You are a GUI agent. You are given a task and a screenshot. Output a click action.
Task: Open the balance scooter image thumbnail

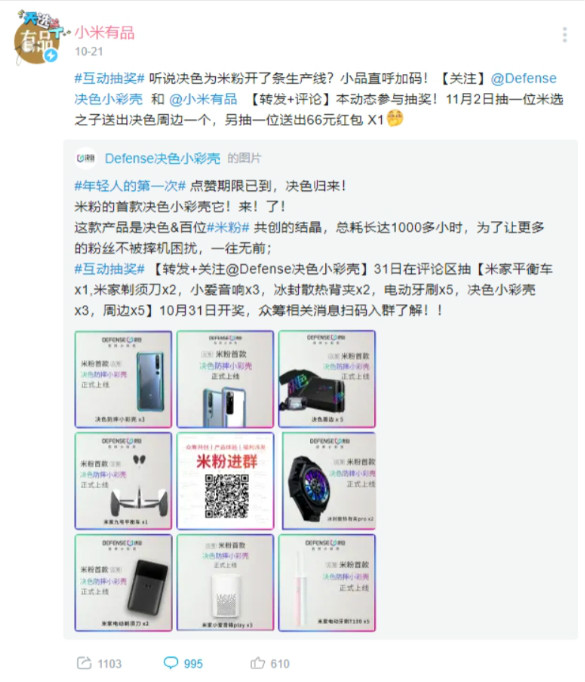click(124, 481)
